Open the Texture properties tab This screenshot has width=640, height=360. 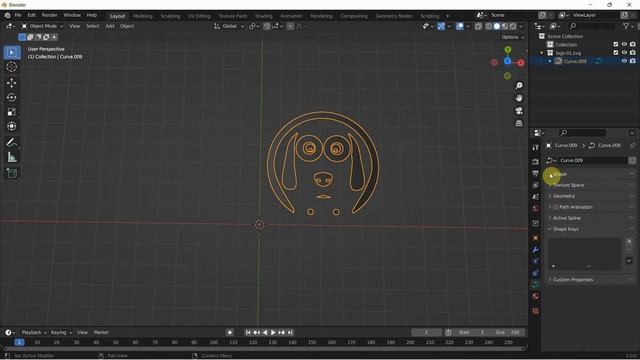[536, 311]
